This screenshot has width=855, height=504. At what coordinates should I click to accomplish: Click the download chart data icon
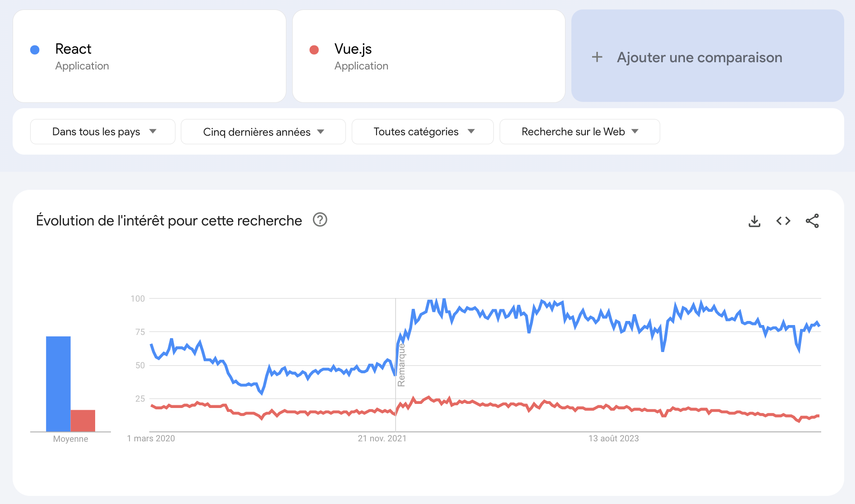754,221
